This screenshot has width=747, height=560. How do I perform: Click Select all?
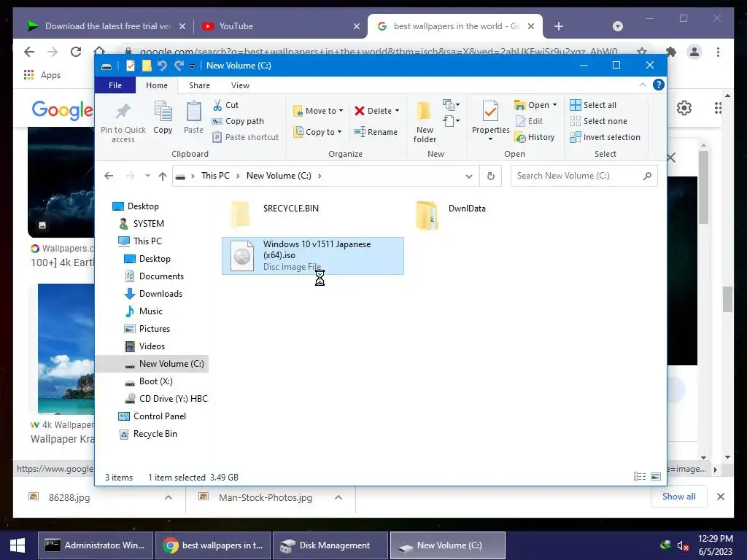point(593,105)
